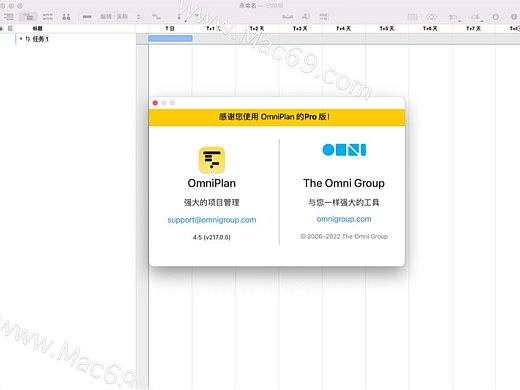Click the version text 4.5 (v217.0.0)
Screen dimensions: 520x390
tap(212, 237)
